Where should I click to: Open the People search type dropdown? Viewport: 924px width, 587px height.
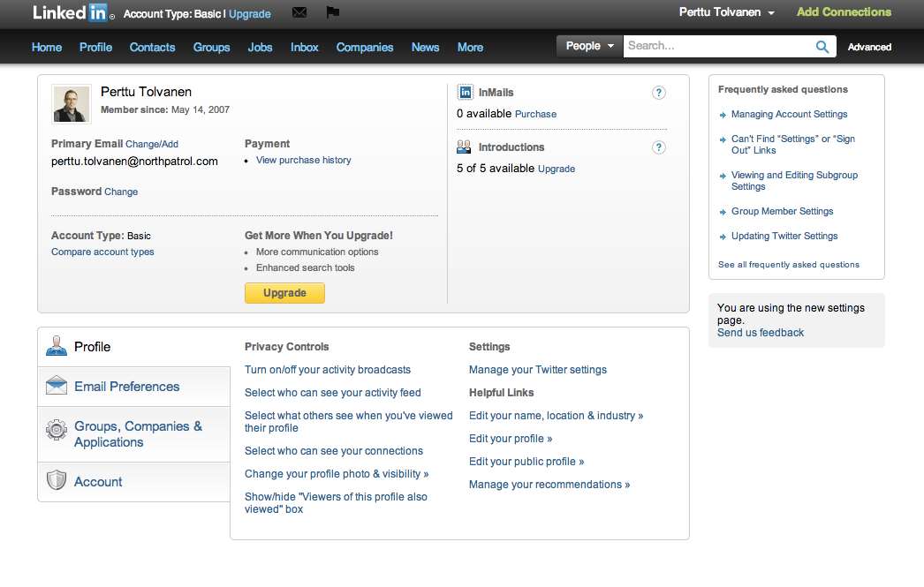click(590, 46)
